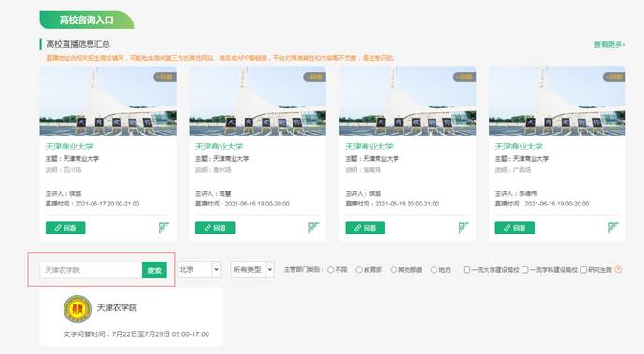Click green 搜索 search button
The image size is (644, 354).
(x=154, y=270)
